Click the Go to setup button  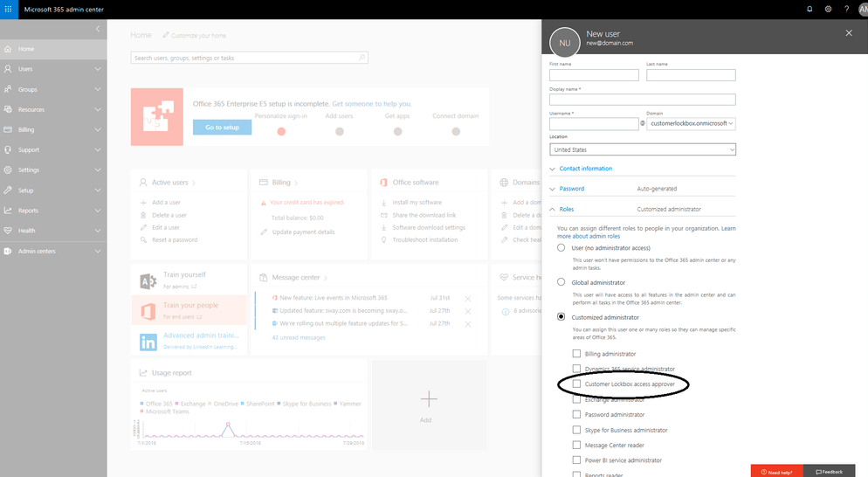pos(222,127)
